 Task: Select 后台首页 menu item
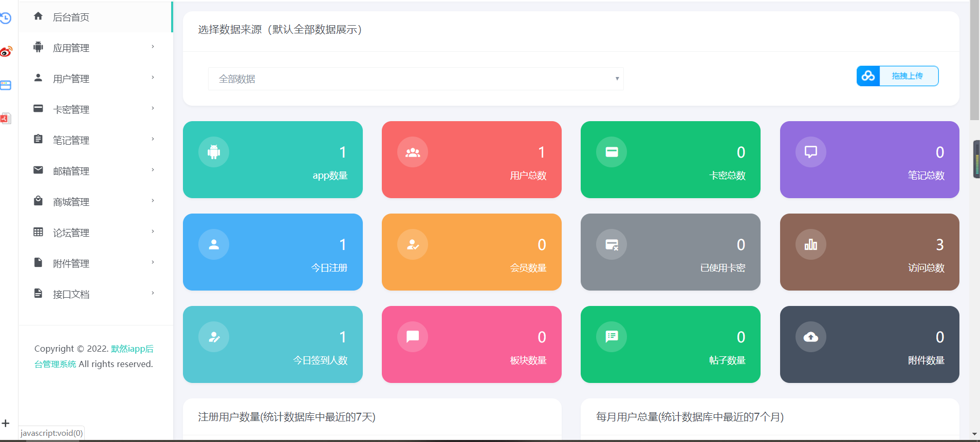96,17
